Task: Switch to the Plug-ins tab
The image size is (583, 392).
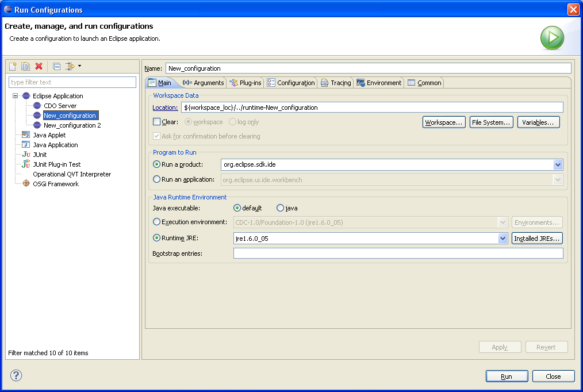Action: pos(246,83)
